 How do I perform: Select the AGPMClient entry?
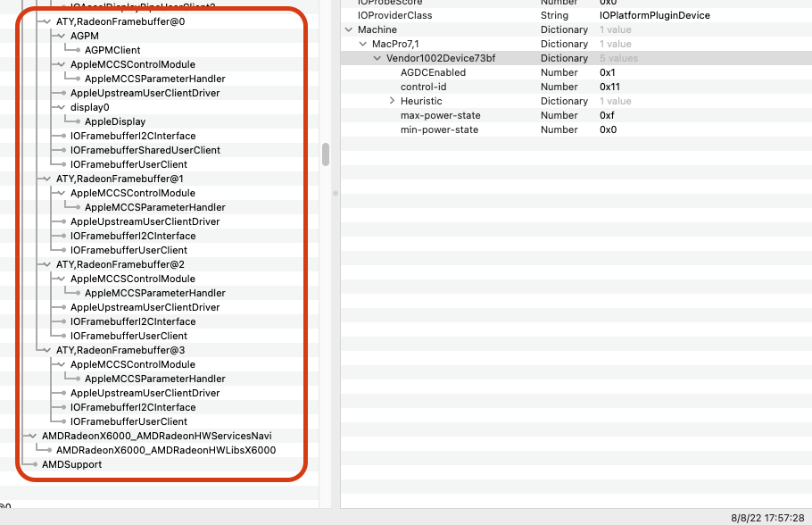coord(112,50)
